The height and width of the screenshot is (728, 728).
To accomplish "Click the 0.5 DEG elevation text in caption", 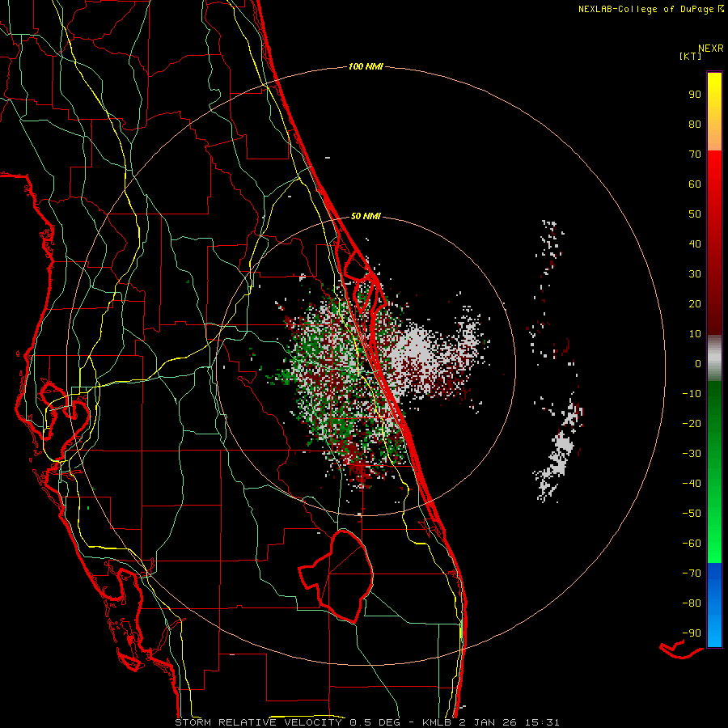I will click(x=376, y=722).
